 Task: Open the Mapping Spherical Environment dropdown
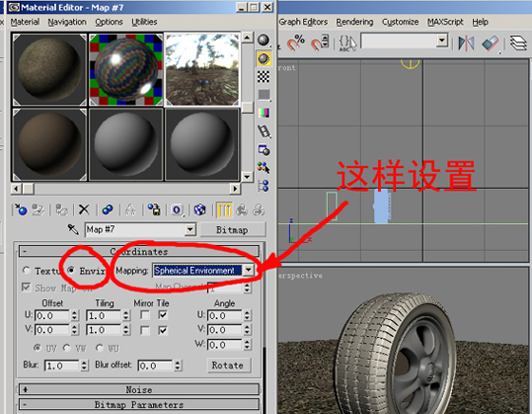click(249, 271)
